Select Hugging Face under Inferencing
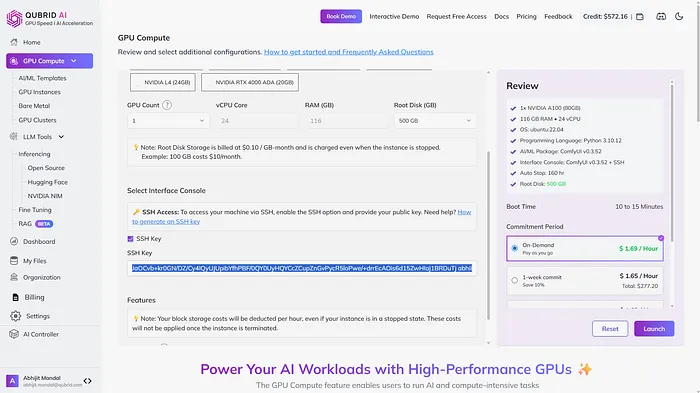This screenshot has width=700, height=393. [x=48, y=182]
